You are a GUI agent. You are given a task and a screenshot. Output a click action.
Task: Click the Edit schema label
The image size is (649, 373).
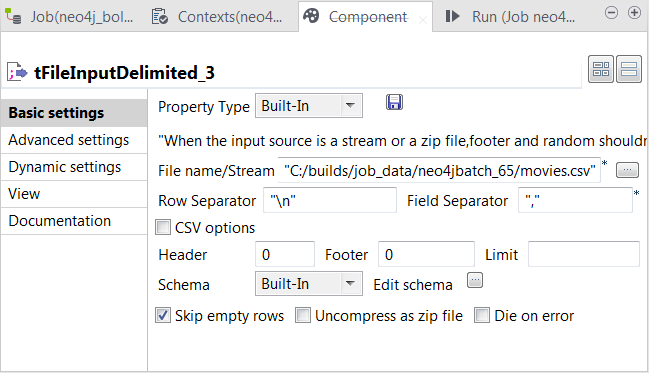coord(413,285)
